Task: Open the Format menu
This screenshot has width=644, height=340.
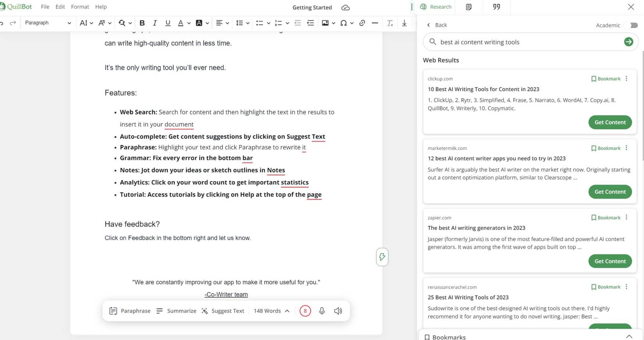Action: tap(80, 7)
